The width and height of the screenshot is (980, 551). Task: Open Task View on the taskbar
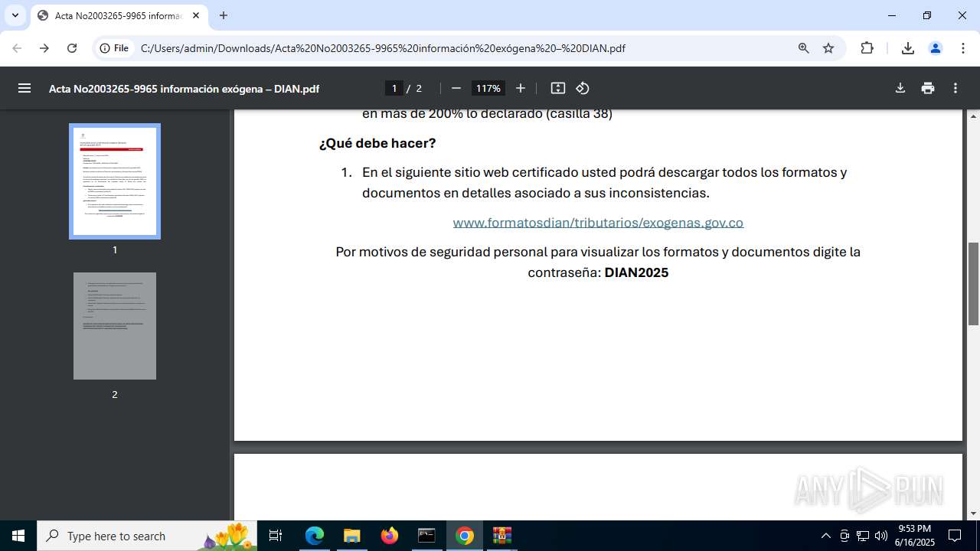tap(276, 536)
